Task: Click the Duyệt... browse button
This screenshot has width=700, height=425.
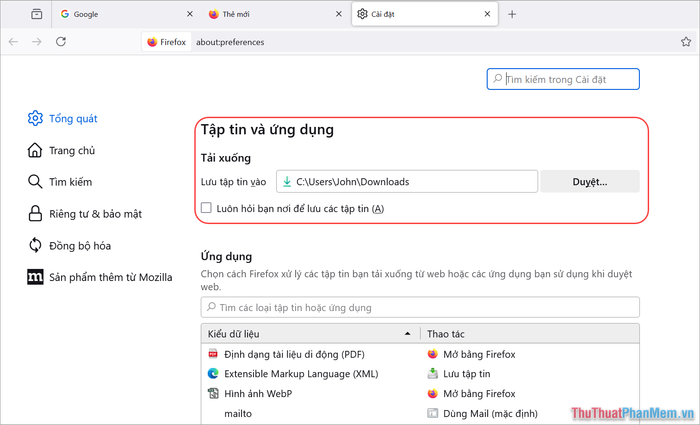Action: 590,181
